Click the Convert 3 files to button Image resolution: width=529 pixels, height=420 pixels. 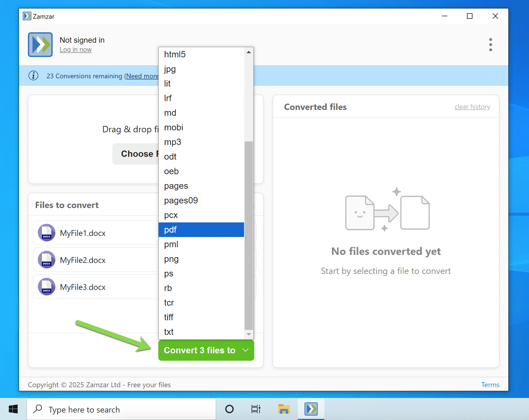pos(200,350)
